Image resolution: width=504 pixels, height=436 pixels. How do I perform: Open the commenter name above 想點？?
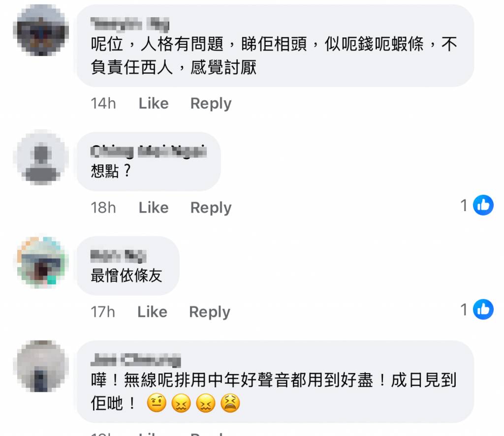point(149,152)
